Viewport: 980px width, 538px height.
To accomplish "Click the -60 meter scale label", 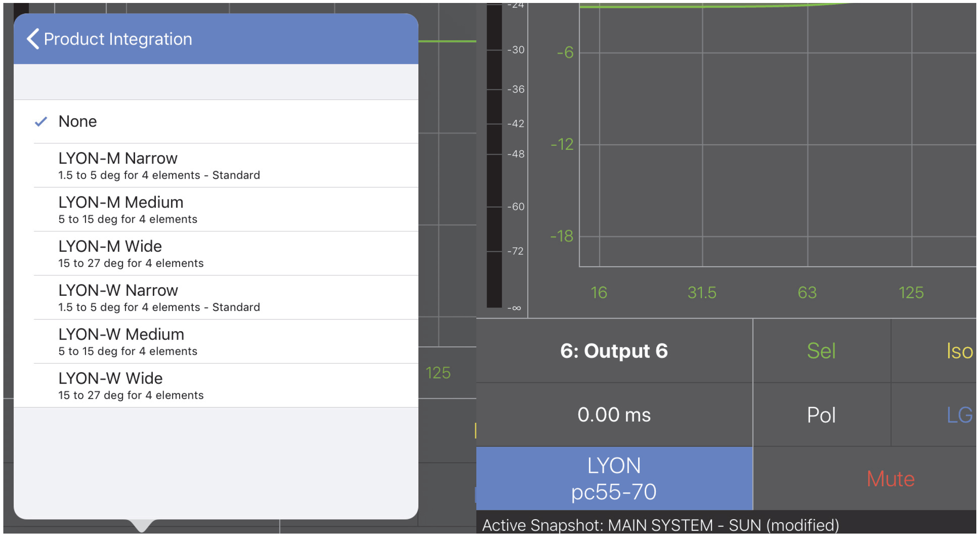I will (x=515, y=207).
